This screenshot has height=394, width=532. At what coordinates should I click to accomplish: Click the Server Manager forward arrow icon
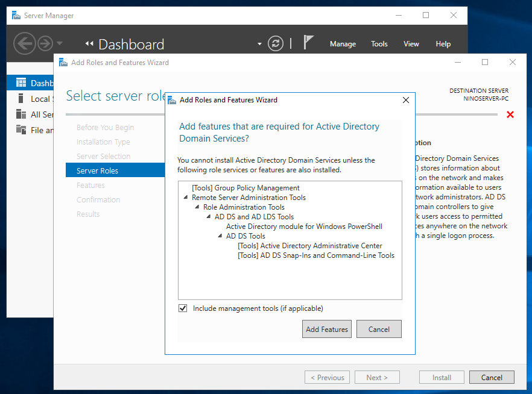click(x=45, y=43)
